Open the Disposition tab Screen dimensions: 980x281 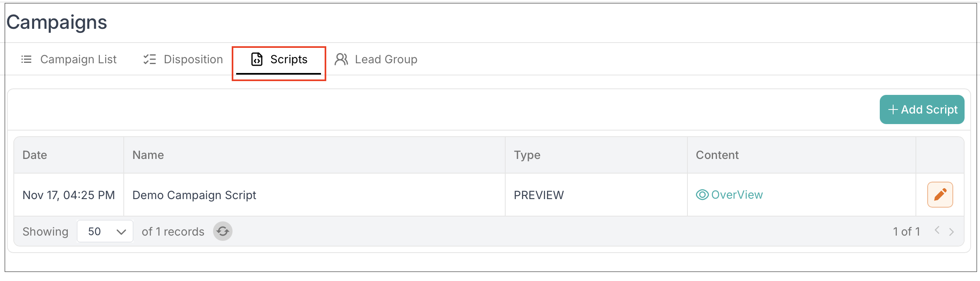coord(193,60)
